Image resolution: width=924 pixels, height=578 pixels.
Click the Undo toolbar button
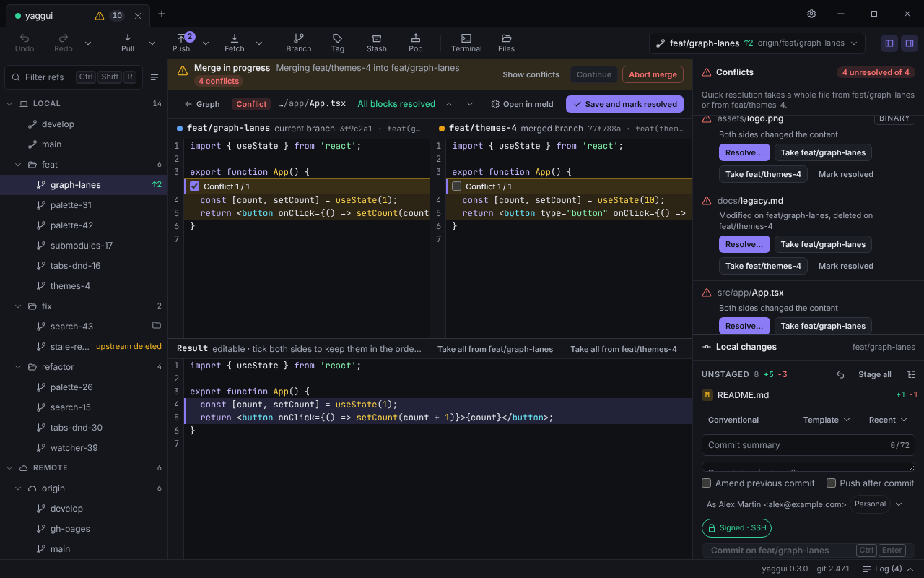pos(25,43)
